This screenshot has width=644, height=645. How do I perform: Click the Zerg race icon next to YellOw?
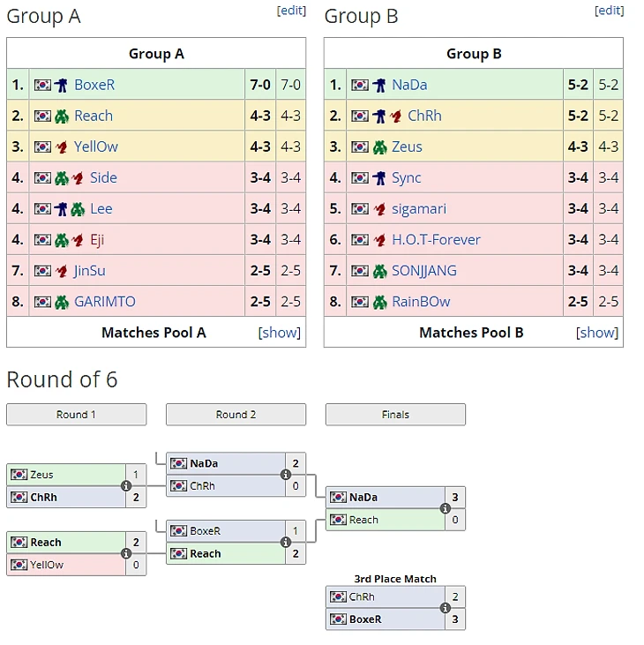[62, 147]
